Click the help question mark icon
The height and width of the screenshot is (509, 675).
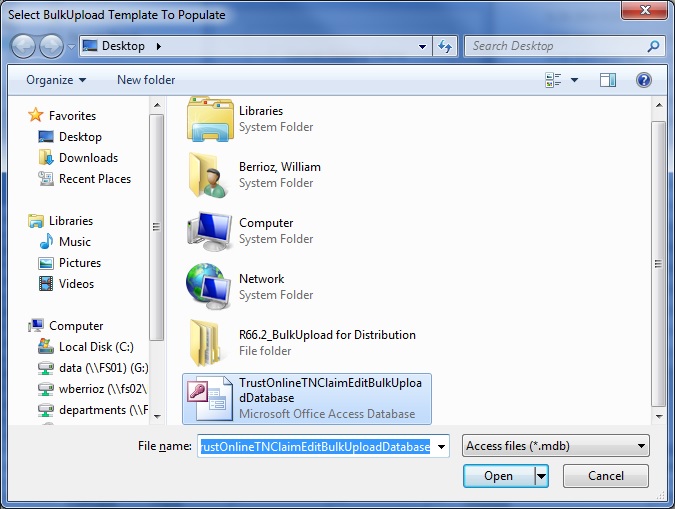pyautogui.click(x=644, y=80)
